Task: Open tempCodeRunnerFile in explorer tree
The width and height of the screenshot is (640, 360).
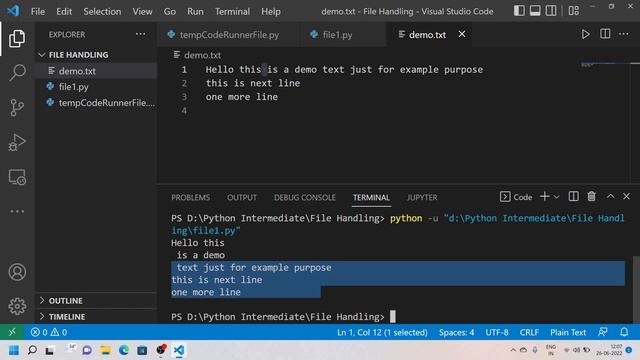Action: 96,103
